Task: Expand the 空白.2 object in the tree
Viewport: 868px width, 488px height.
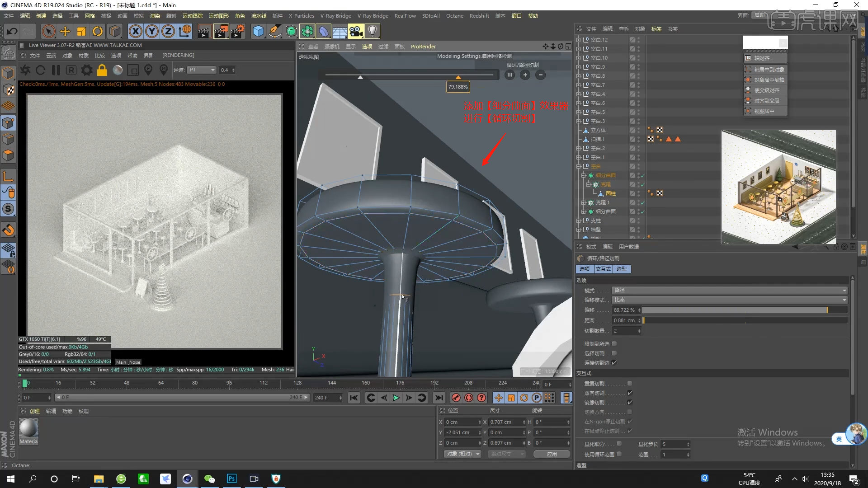Action: tap(578, 148)
